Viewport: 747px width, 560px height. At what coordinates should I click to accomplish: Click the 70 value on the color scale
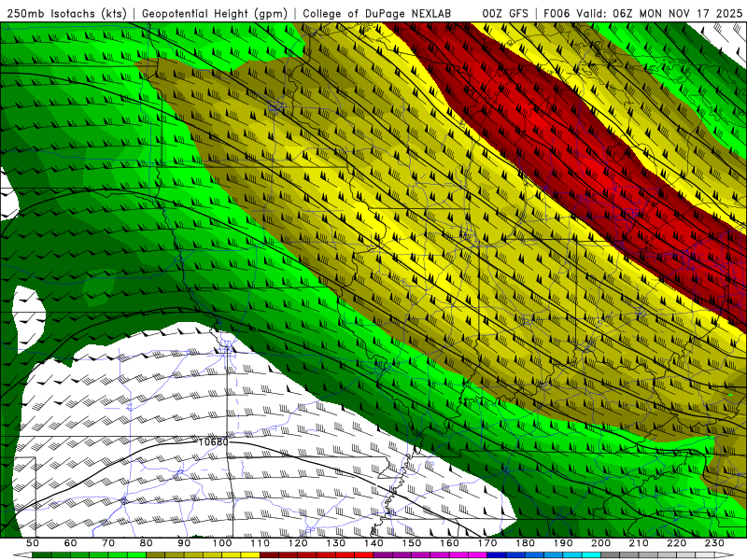click(108, 543)
